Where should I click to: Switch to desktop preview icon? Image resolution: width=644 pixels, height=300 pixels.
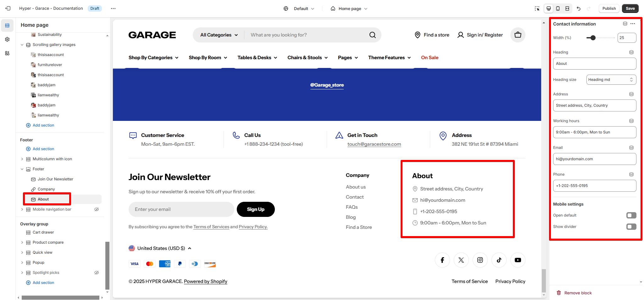tap(549, 8)
